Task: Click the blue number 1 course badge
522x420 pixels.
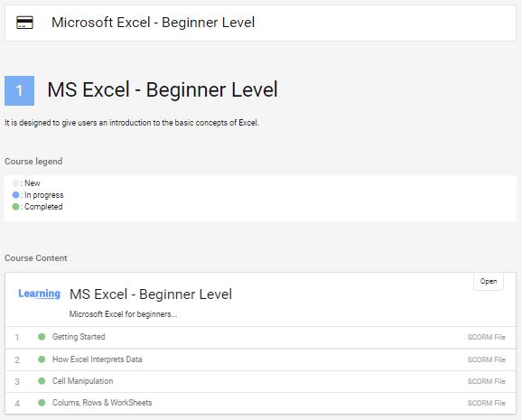Action: click(19, 90)
